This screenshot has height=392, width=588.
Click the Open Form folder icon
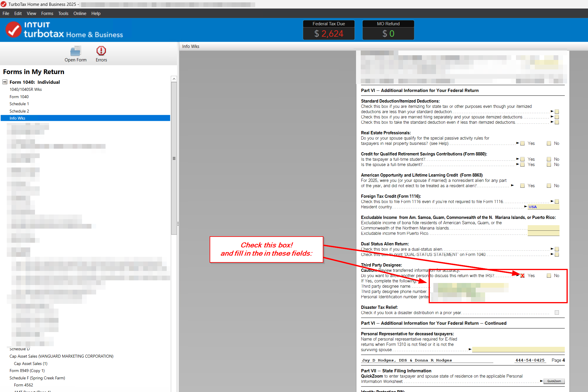click(76, 51)
